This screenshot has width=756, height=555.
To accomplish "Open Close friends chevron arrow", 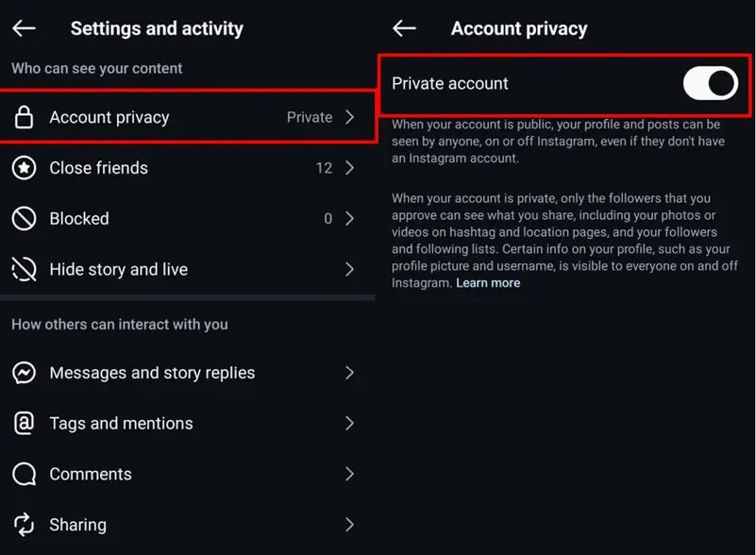I will (x=350, y=168).
